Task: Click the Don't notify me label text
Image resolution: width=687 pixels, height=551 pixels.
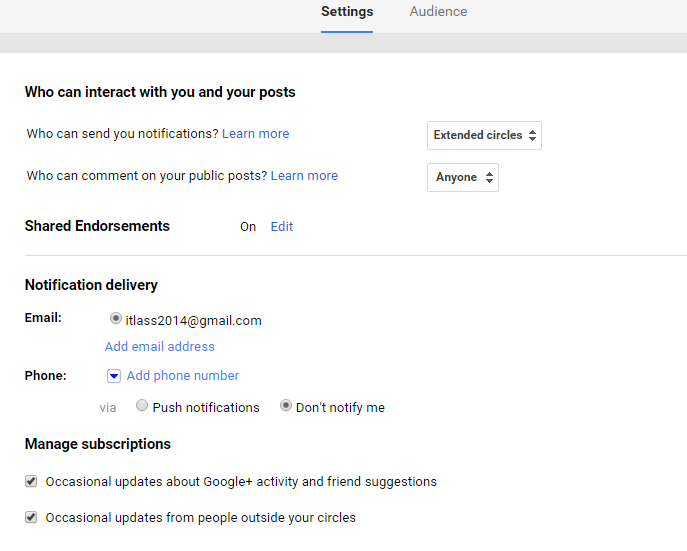Action: pos(340,408)
